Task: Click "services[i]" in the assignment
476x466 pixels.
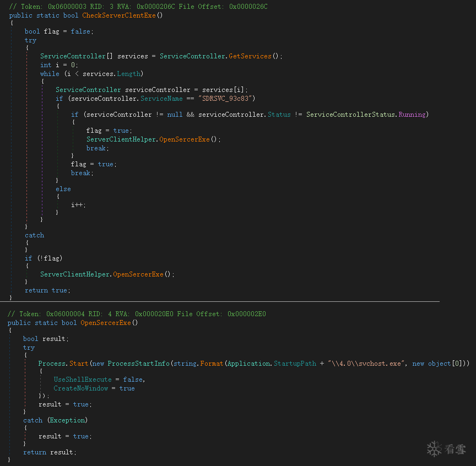Action: [x=223, y=90]
